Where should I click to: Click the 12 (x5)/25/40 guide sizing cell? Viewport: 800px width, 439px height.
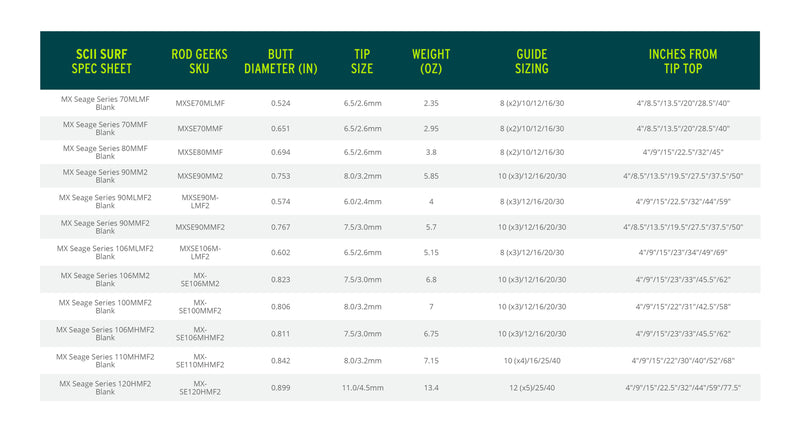pos(532,387)
